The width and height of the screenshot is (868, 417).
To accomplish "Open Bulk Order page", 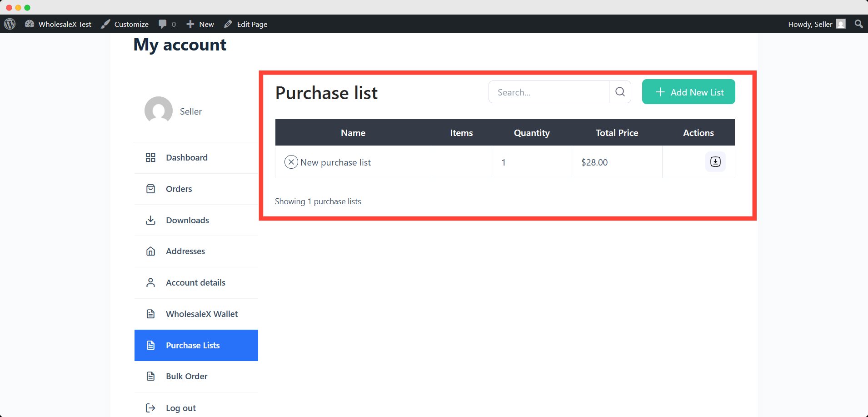I will click(x=196, y=377).
